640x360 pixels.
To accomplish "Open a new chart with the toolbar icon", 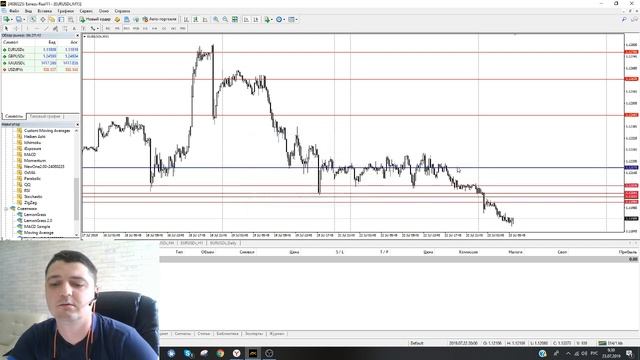I will 6,19.
